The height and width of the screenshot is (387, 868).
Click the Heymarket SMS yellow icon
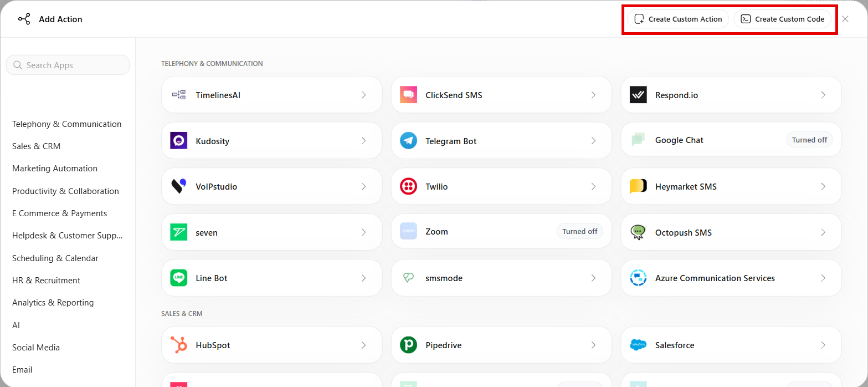[x=638, y=186]
